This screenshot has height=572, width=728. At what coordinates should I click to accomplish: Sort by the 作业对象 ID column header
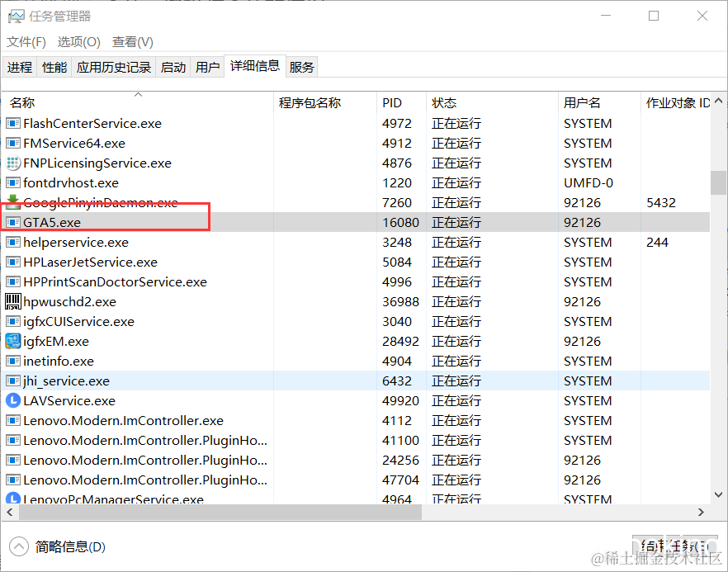[676, 102]
